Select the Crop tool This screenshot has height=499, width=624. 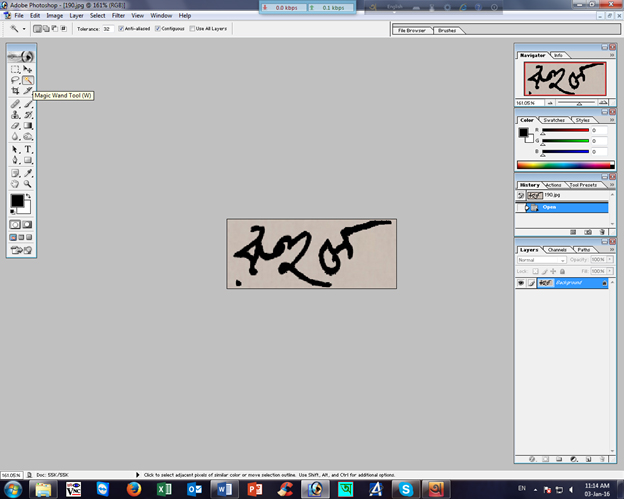point(15,91)
